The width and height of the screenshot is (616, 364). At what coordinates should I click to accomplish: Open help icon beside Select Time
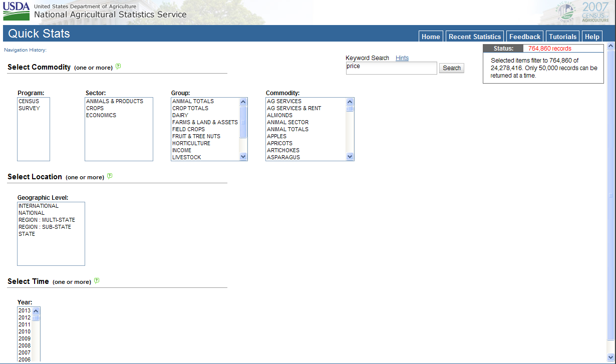(97, 280)
